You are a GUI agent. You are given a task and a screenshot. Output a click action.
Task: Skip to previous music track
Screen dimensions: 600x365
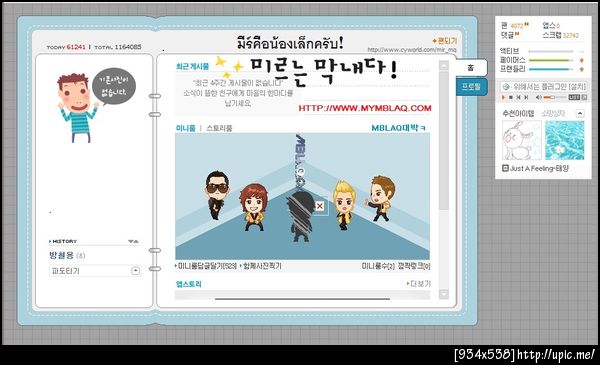point(518,98)
